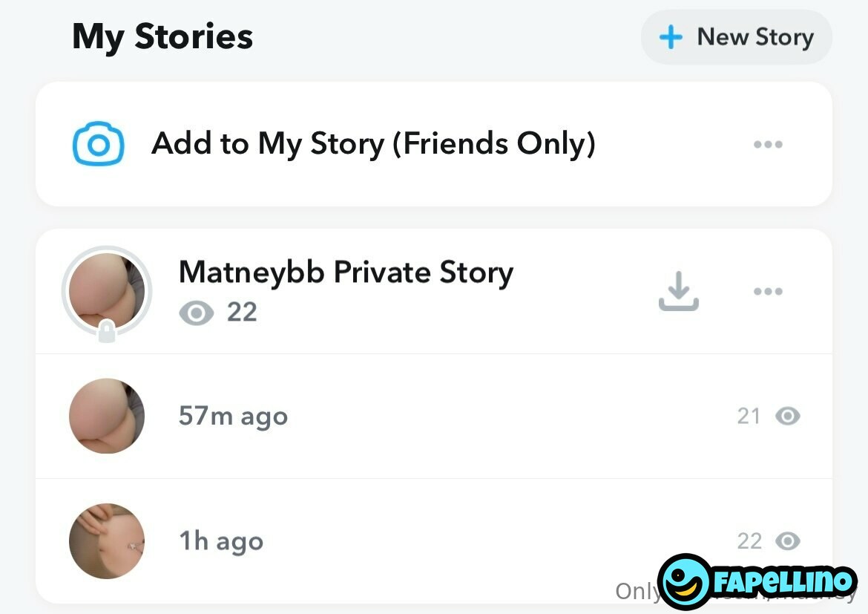The height and width of the screenshot is (614, 868).
Task: Show viewers of the 1h ago snap
Action: pos(787,542)
